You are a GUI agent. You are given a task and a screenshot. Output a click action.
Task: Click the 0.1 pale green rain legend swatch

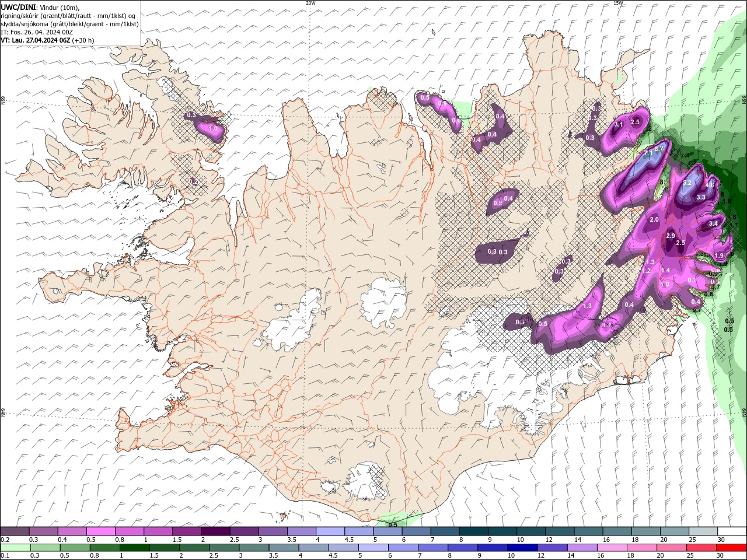pyautogui.click(x=15, y=548)
